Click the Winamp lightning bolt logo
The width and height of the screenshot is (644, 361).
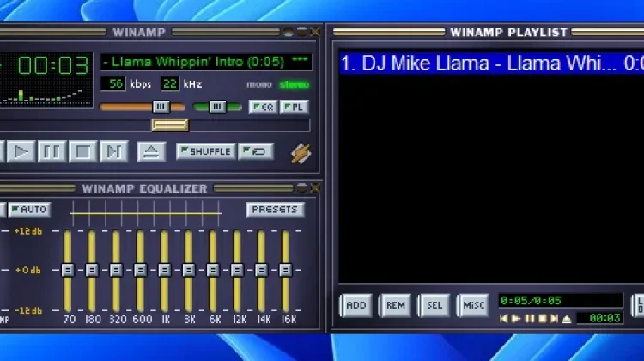pos(301,153)
